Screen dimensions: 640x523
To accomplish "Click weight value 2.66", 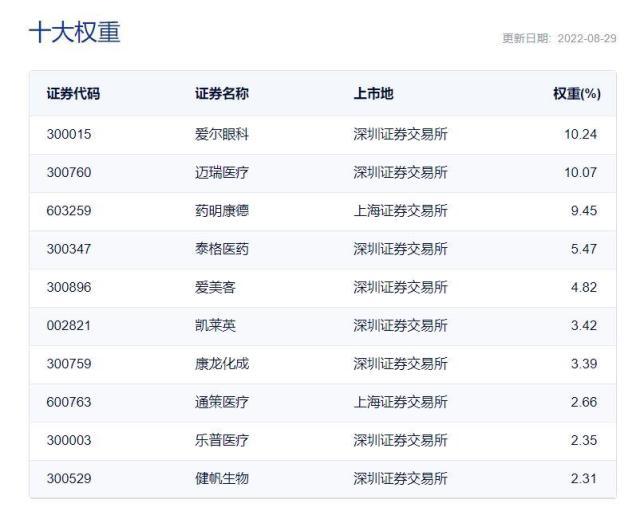I will pos(584,402).
